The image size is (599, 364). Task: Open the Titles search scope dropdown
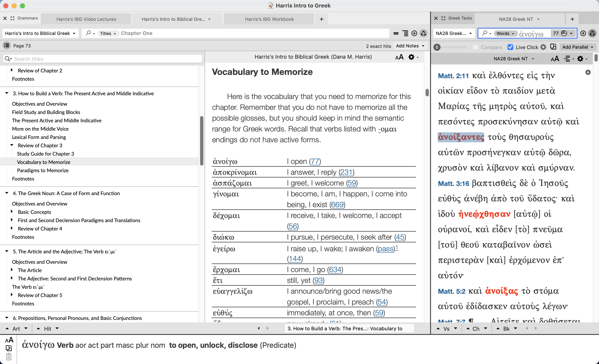(x=108, y=33)
